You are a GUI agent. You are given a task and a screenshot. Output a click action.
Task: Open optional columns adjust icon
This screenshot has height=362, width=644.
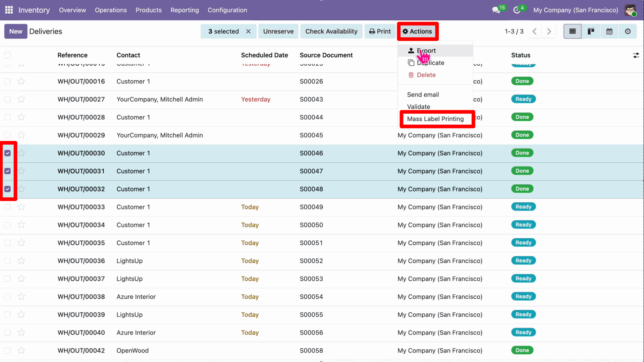click(x=636, y=55)
